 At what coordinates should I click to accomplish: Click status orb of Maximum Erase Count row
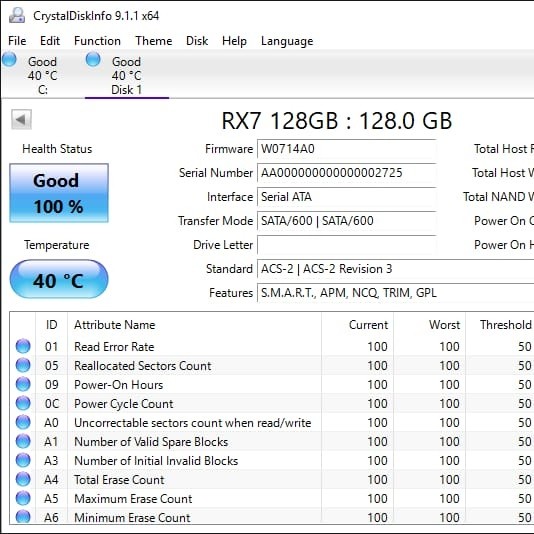(x=23, y=499)
